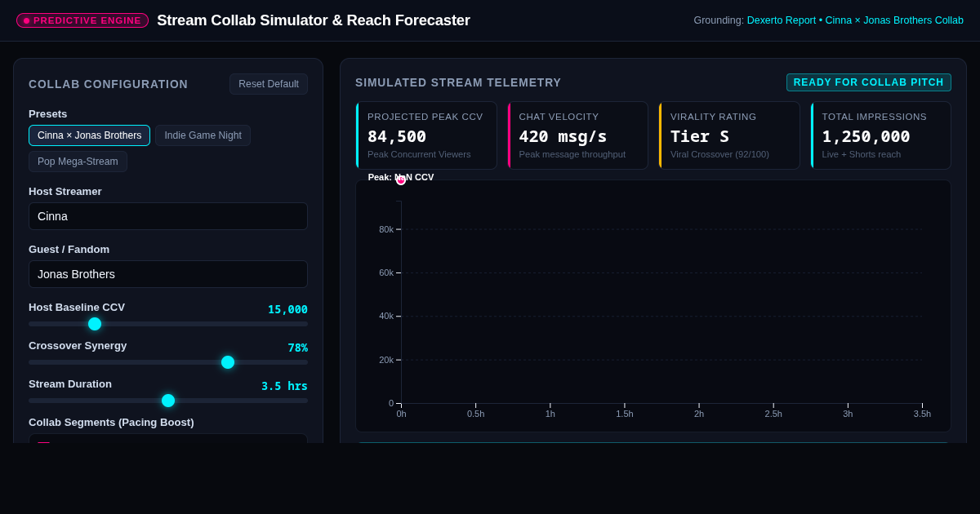Select the Chat Velocity card

tap(577, 135)
